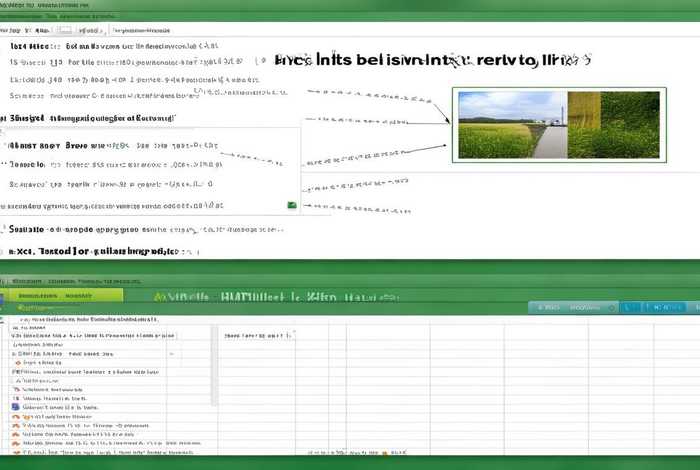Click the landscape field photo thumbnail
The height and width of the screenshot is (470, 700).
click(557, 125)
